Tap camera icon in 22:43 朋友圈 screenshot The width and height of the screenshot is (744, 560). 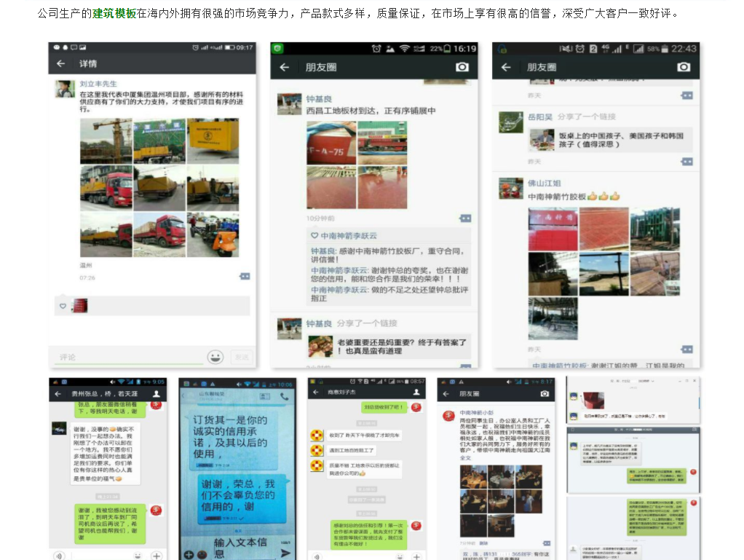coord(683,67)
